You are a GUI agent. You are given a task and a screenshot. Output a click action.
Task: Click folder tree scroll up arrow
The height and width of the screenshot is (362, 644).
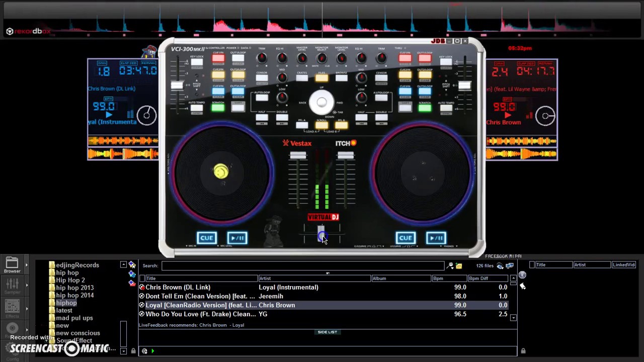123,264
